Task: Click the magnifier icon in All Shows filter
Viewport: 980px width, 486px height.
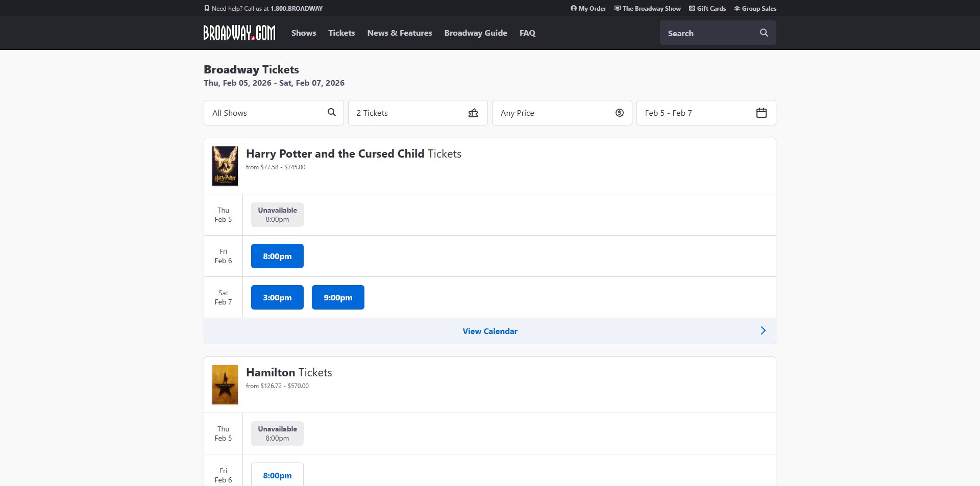Action: pyautogui.click(x=331, y=113)
